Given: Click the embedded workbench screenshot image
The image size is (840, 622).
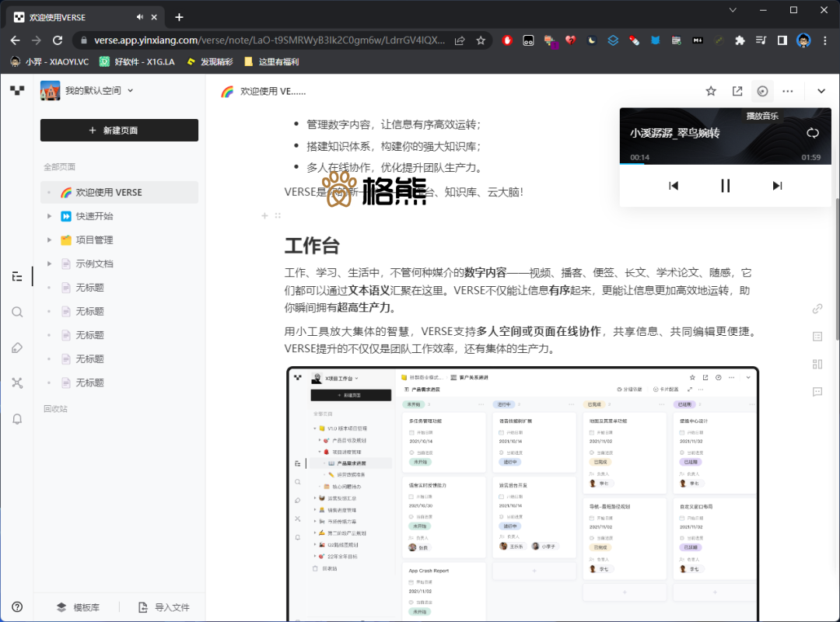Looking at the screenshot, I should click(523, 494).
